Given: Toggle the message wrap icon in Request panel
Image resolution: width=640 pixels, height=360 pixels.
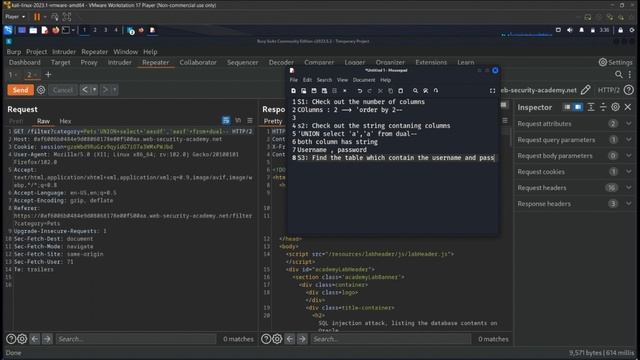Looking at the screenshot, I should [x=226, y=120].
